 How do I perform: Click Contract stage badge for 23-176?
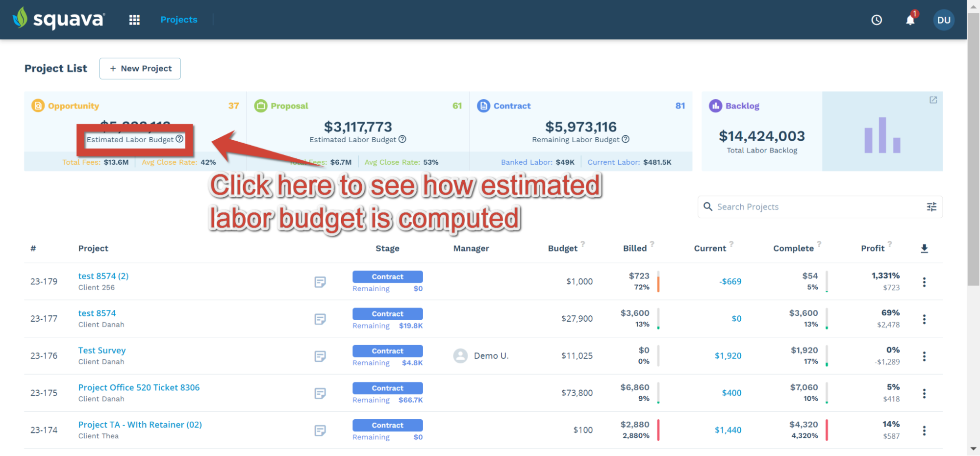387,351
